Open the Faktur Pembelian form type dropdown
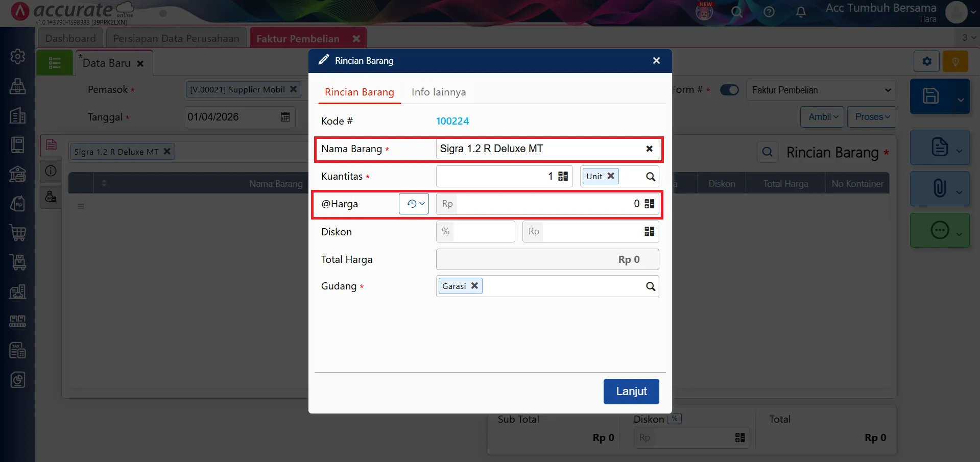Viewport: 980px width, 462px height. [x=821, y=90]
